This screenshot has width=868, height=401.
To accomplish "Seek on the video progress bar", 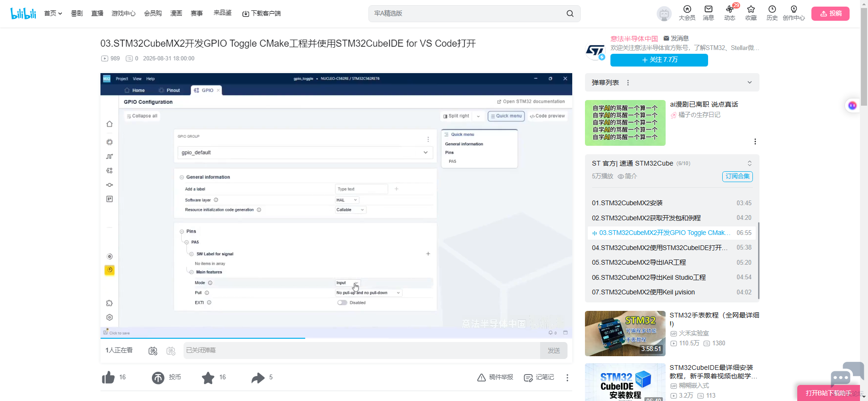I will (336, 338).
